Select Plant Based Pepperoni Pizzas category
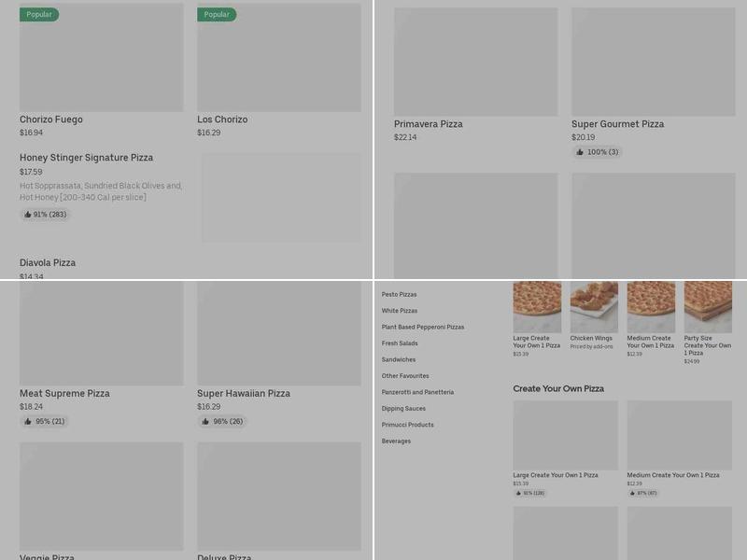747x560 pixels. tap(422, 328)
